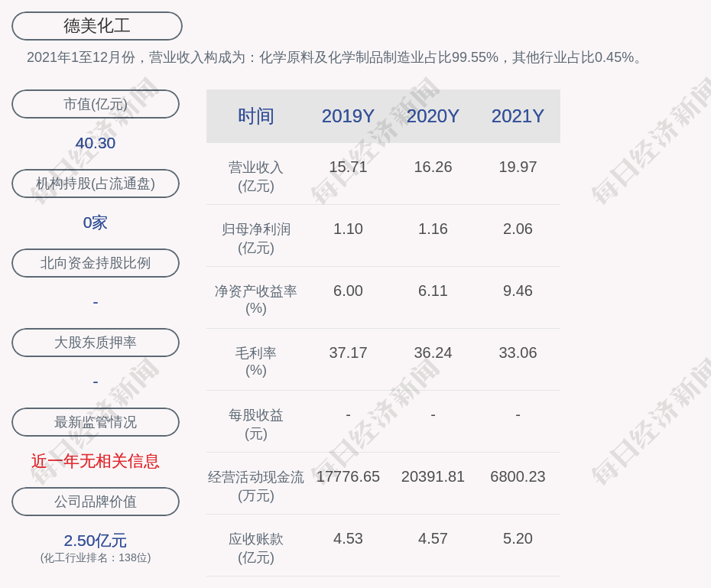
Task: Click revenue value 19.97
Action: pos(518,167)
